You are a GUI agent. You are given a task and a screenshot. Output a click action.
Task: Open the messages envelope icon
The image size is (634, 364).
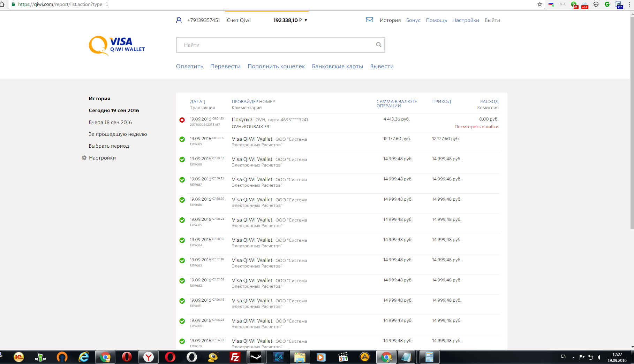point(369,20)
